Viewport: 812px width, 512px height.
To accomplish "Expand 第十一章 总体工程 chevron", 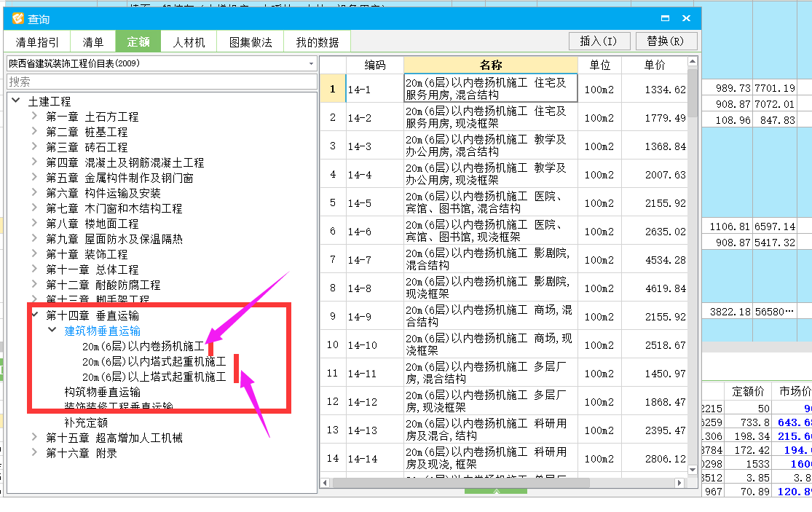I will (35, 269).
